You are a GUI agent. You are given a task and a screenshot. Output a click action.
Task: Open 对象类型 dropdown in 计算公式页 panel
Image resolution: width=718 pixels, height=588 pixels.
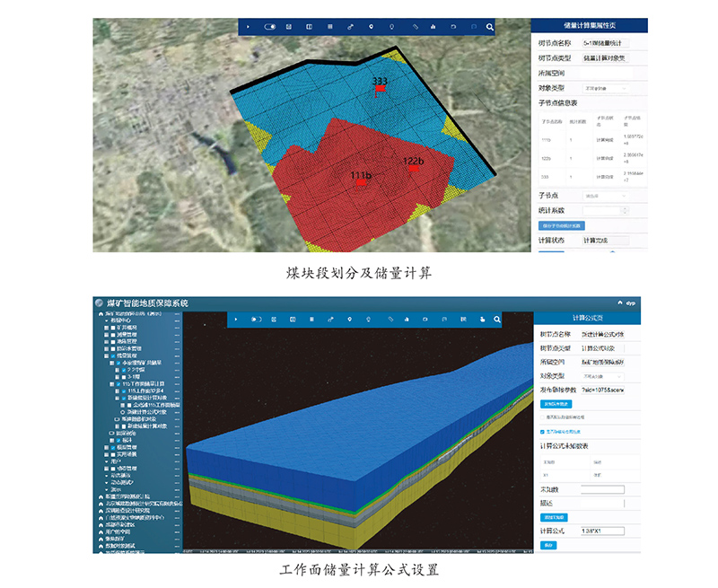(x=603, y=378)
